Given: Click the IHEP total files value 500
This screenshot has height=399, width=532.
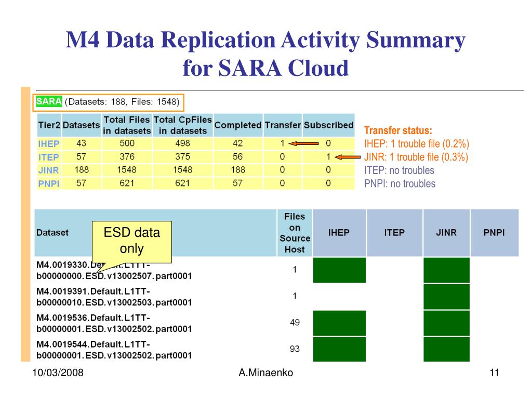Looking at the screenshot, I should tap(127, 143).
